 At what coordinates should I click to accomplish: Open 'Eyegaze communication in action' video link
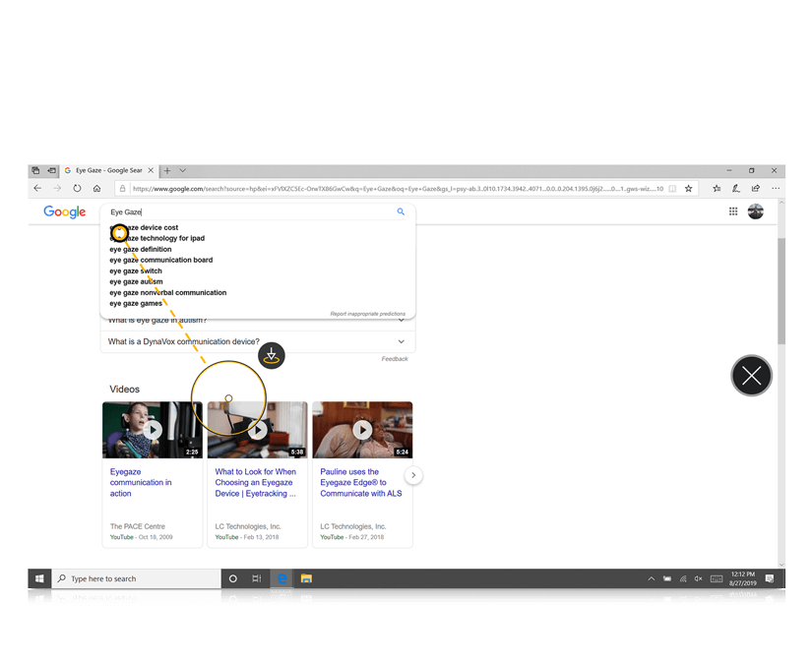pyautogui.click(x=141, y=482)
